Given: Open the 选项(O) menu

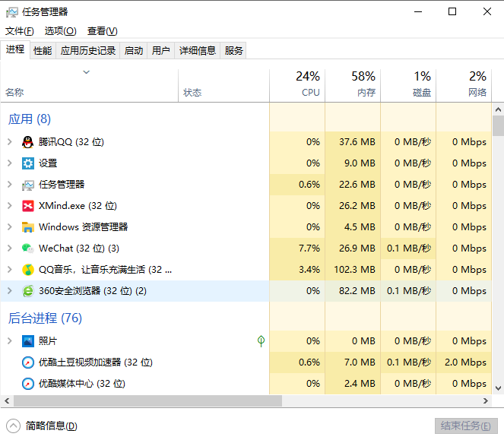Looking at the screenshot, I should [60, 31].
